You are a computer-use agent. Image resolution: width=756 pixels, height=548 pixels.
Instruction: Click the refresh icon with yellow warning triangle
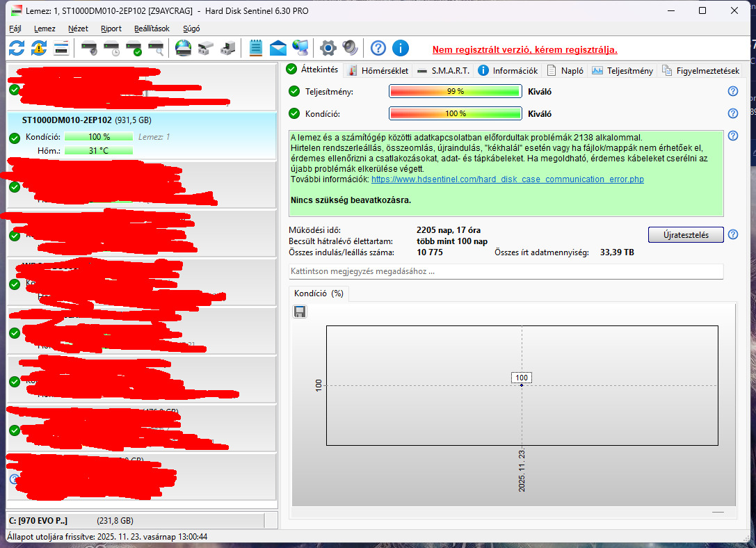(x=39, y=48)
